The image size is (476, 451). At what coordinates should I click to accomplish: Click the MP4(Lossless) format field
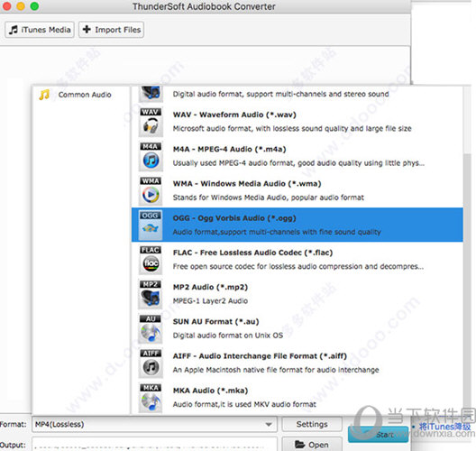(x=154, y=424)
